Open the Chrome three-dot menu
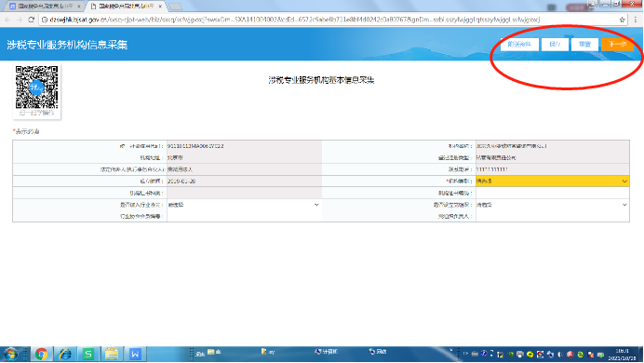The width and height of the screenshot is (644, 363). (636, 20)
